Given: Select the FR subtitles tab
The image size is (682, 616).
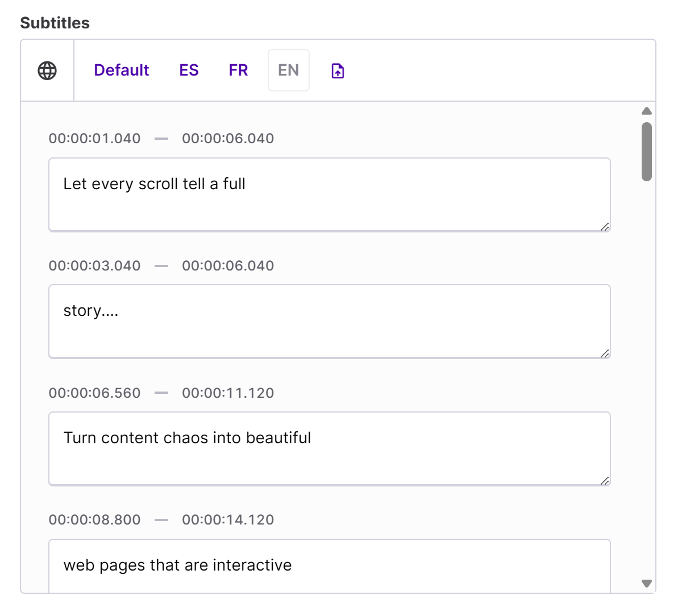Looking at the screenshot, I should [238, 70].
